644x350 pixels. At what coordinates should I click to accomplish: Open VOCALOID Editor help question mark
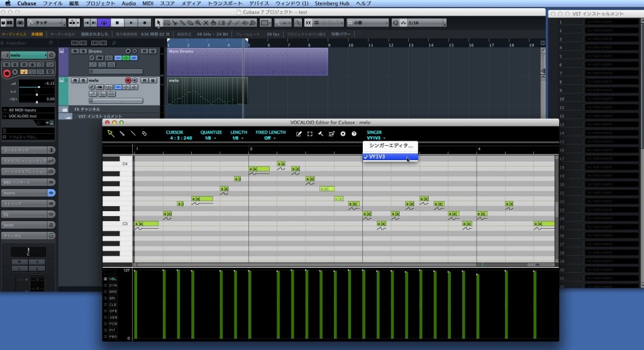point(354,134)
